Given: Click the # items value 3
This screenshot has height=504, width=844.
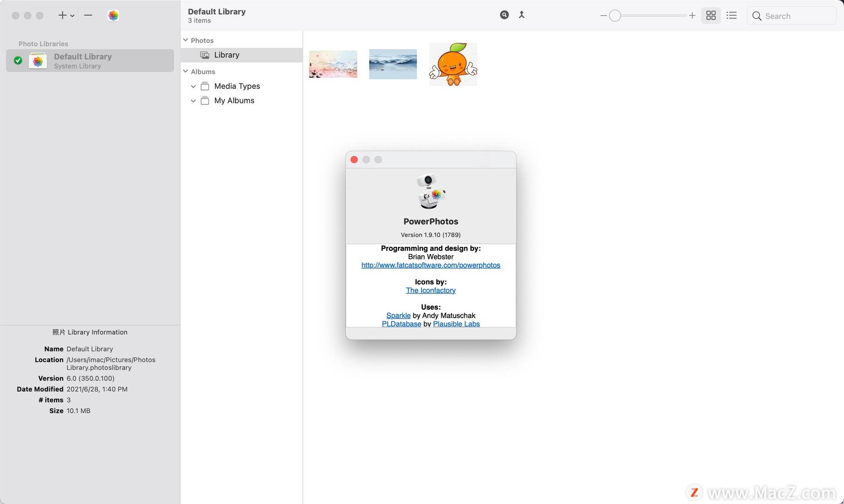Looking at the screenshot, I should point(69,400).
